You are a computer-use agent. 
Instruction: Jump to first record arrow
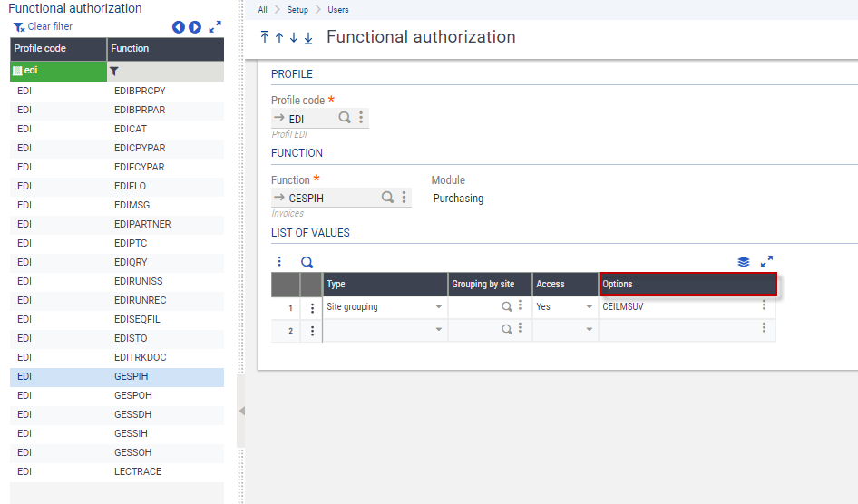[x=265, y=37]
